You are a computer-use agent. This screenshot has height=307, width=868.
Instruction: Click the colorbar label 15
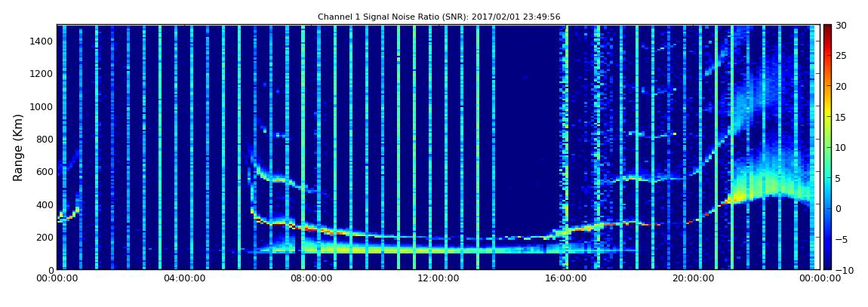click(x=842, y=117)
